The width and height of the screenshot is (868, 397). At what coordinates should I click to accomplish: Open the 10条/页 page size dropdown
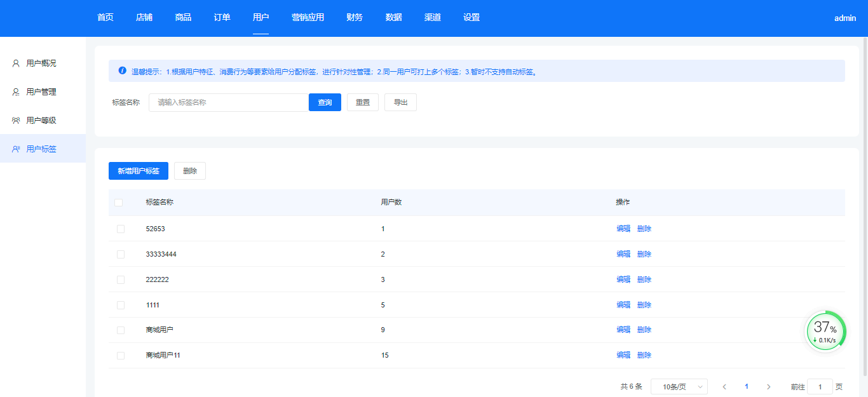coord(679,387)
